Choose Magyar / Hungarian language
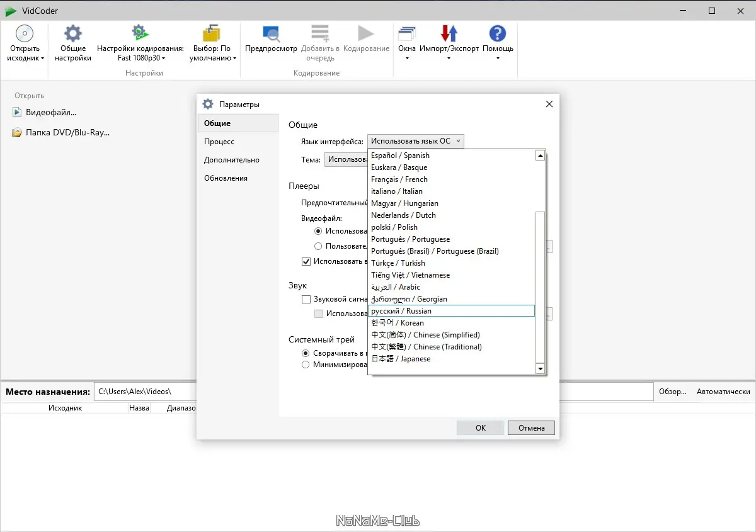 click(451, 203)
